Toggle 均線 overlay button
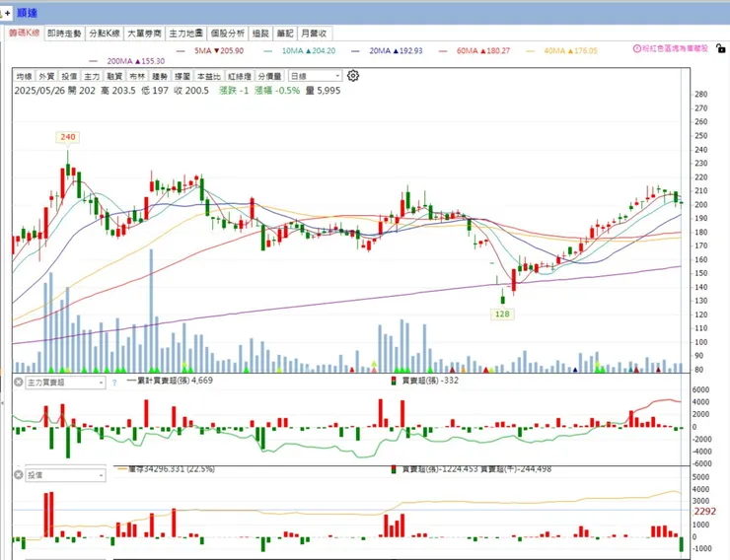The height and width of the screenshot is (560, 730). [25, 76]
